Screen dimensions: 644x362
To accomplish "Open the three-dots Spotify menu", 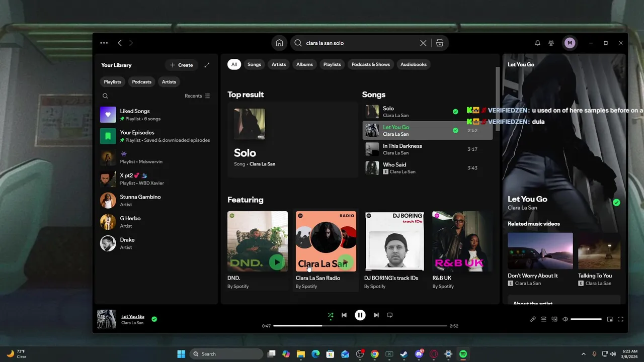I will click(104, 43).
